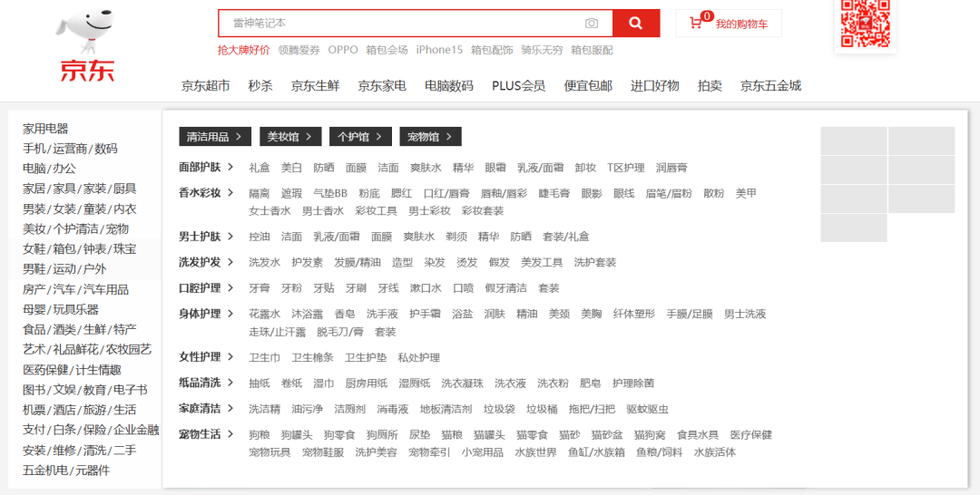Image resolution: width=980 pixels, height=495 pixels.
Task: Click 鱼缸/水族箱 link
Action: [x=596, y=452]
